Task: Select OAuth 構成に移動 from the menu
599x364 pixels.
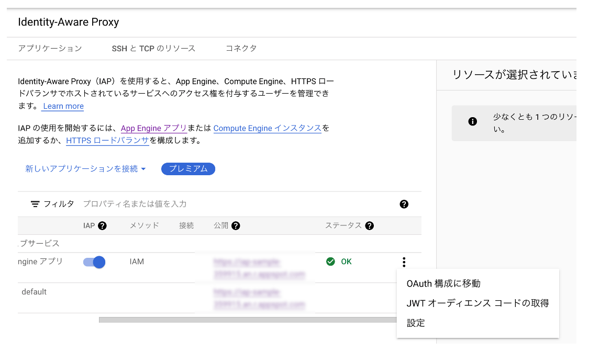Action: click(x=443, y=283)
